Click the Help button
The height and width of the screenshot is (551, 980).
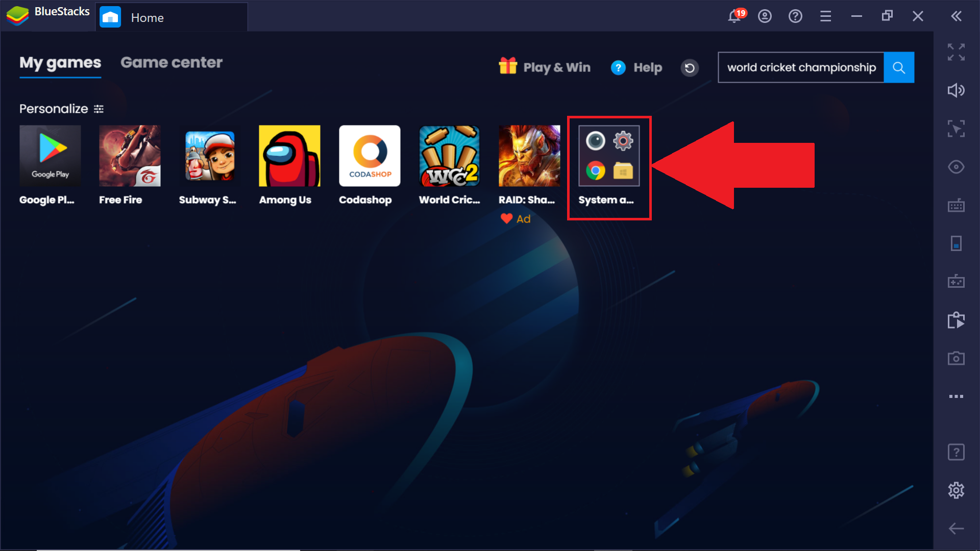[635, 67]
